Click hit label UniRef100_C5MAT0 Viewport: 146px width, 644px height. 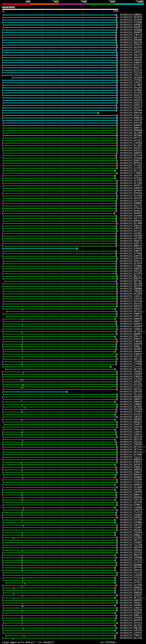(131, 636)
